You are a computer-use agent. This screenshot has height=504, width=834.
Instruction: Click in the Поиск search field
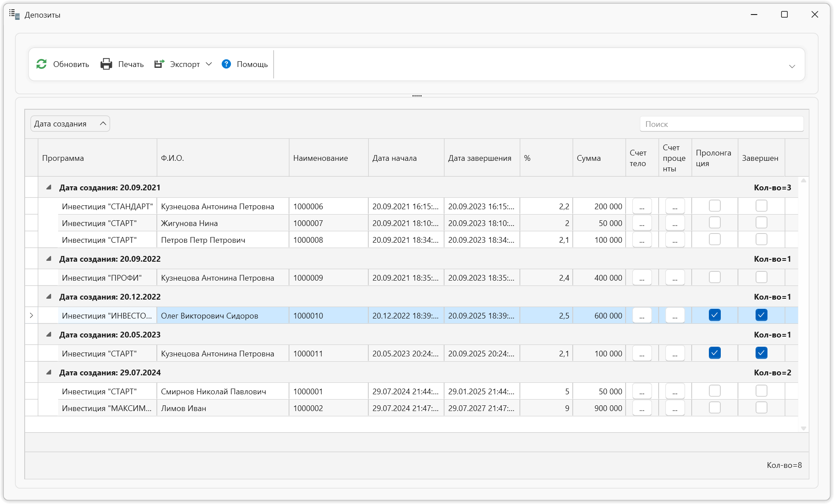(x=722, y=124)
